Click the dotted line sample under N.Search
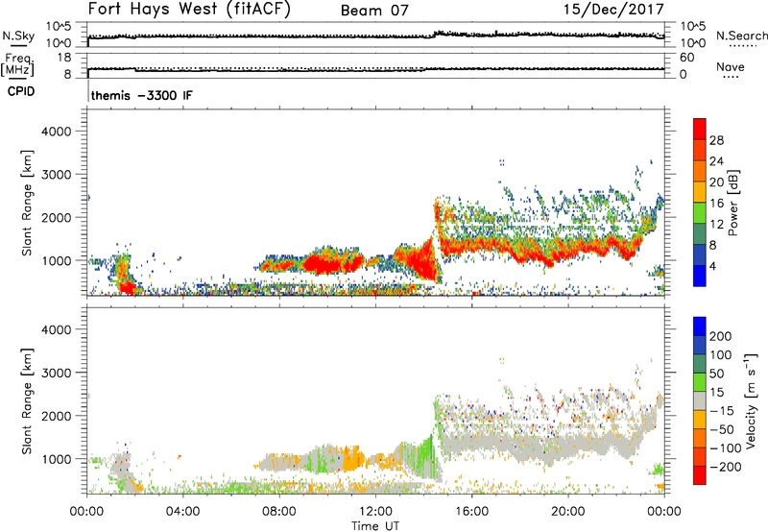This screenshot has width=768, height=532. point(742,46)
